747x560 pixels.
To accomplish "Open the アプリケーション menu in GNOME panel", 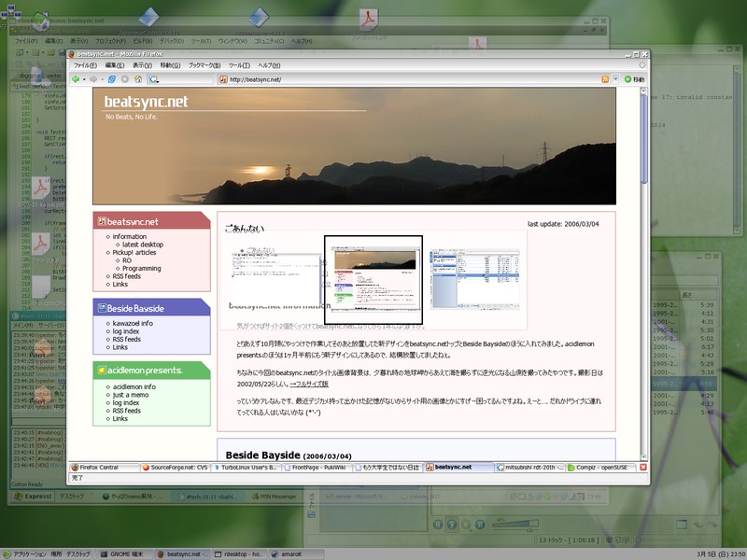I will [25, 553].
